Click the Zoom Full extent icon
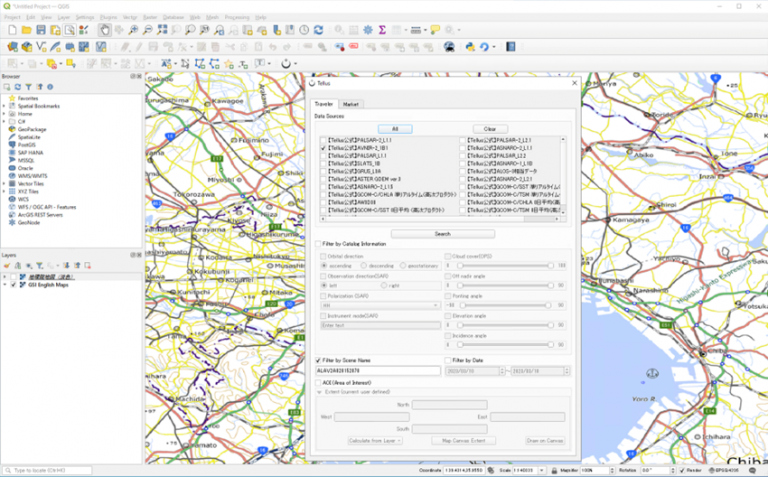 click(162, 30)
